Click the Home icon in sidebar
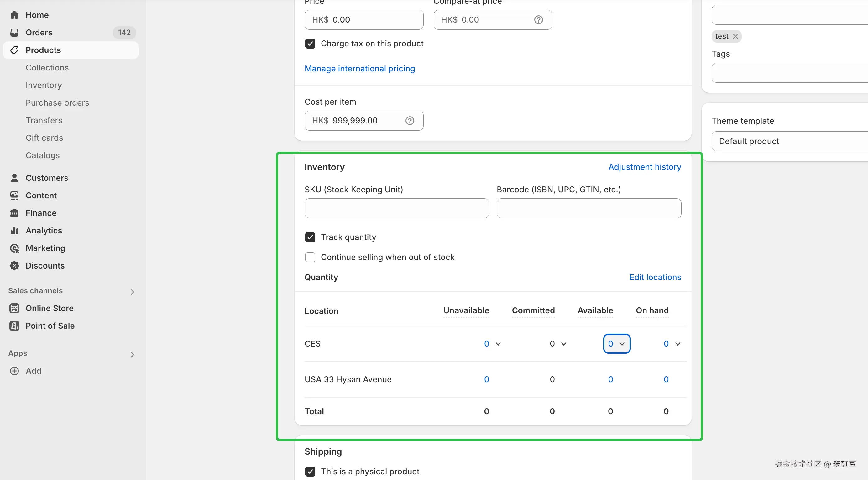 tap(14, 15)
